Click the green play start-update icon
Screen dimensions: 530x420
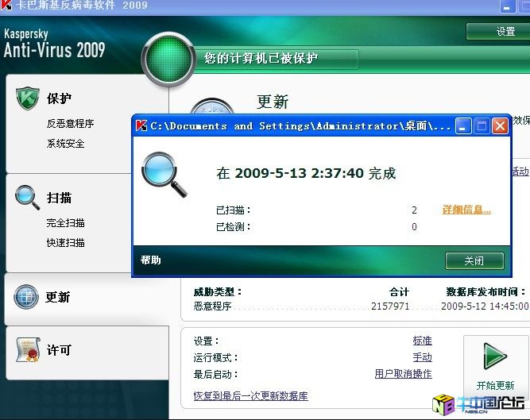[495, 356]
